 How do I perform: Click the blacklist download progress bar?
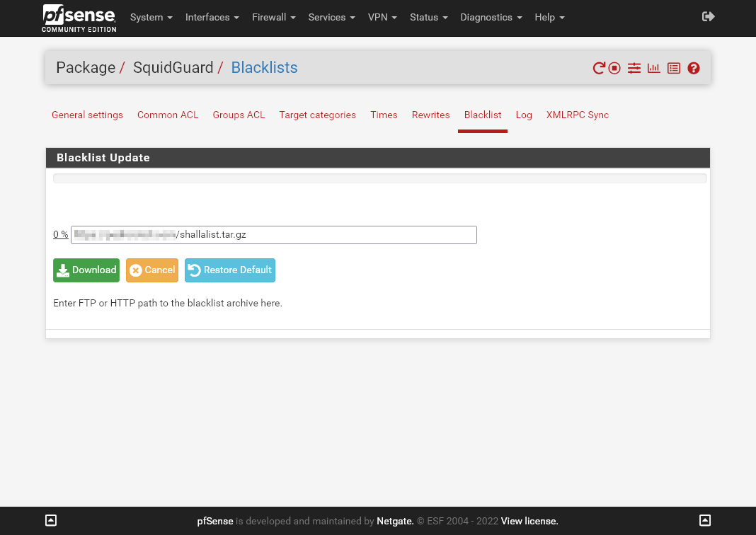(x=379, y=178)
